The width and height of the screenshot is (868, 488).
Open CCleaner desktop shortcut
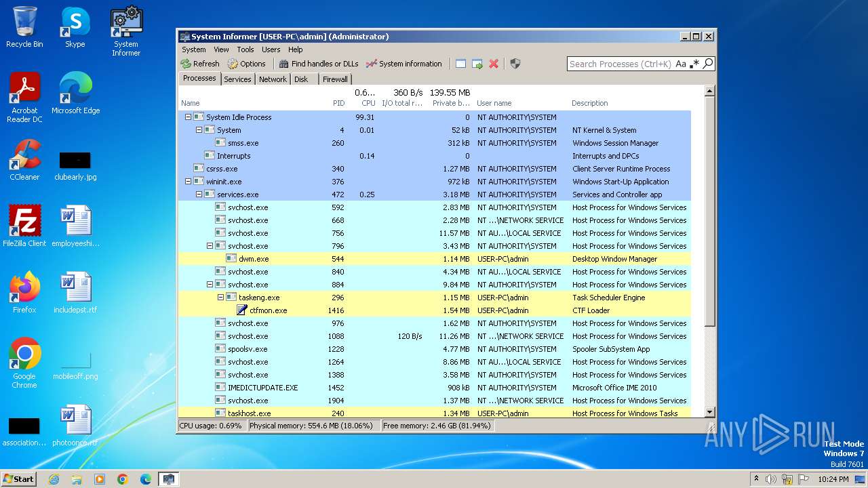[24, 160]
